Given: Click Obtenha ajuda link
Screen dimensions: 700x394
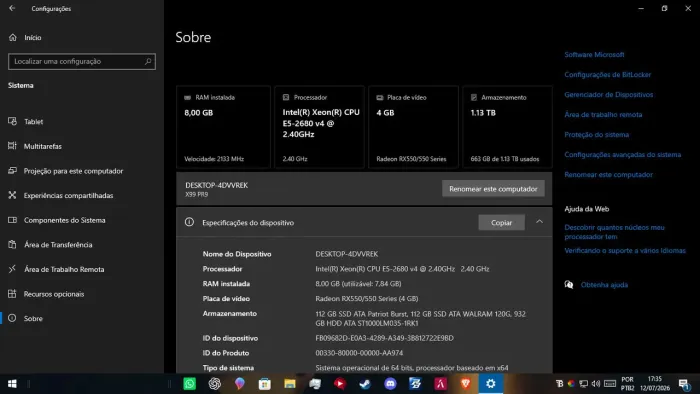Looking at the screenshot, I should coord(604,285).
